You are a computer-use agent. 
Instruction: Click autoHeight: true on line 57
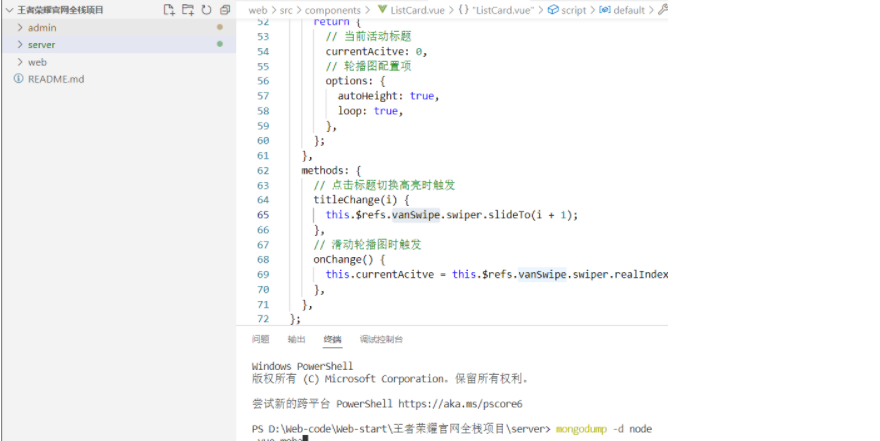point(388,96)
